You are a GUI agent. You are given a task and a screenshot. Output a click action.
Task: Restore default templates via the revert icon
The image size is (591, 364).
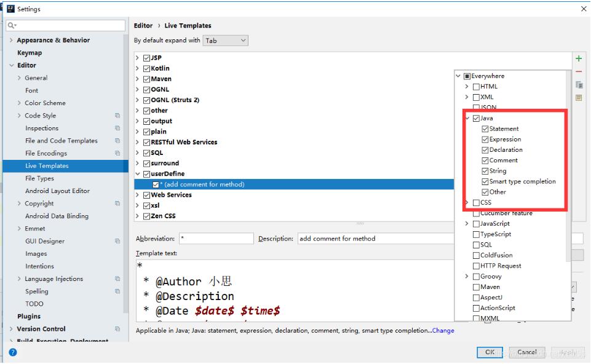(x=579, y=97)
